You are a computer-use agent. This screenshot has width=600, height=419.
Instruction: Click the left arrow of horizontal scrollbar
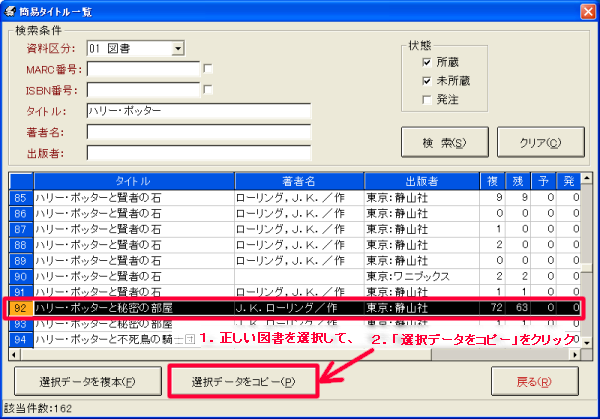(x=15, y=355)
